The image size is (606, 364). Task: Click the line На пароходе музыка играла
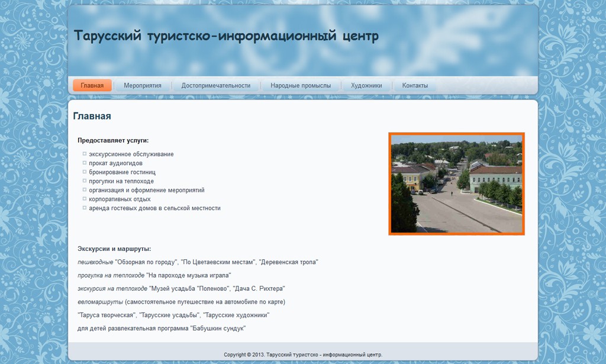tap(154, 275)
